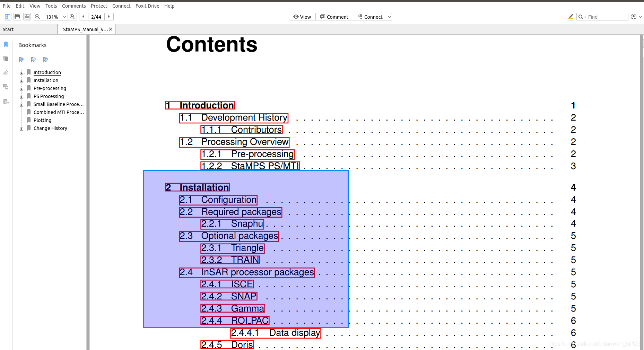Close the StaMPS_Manual tab

tap(111, 29)
